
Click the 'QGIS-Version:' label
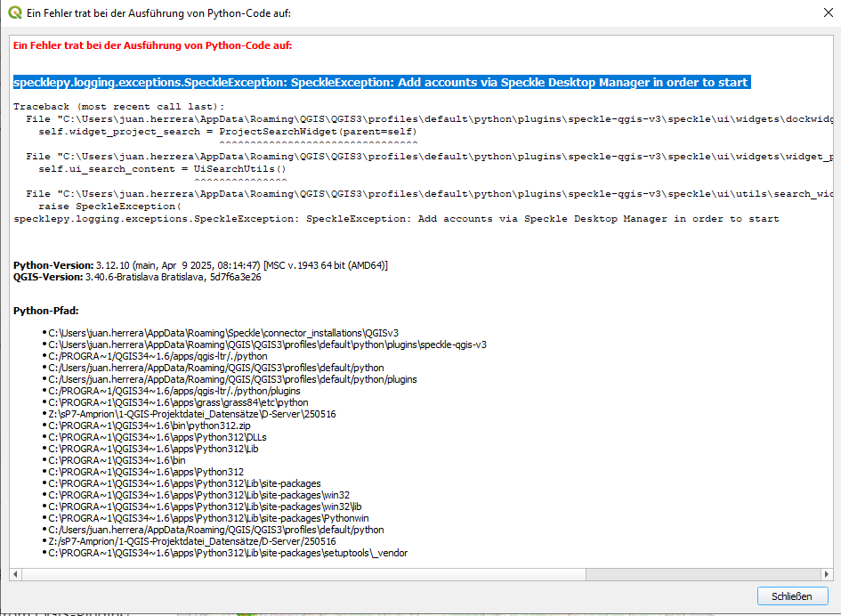tap(48, 277)
